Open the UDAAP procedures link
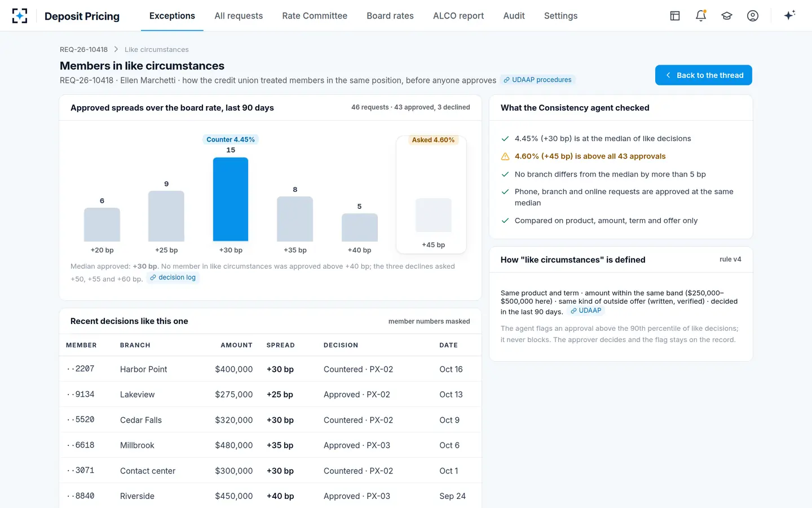 [x=537, y=80]
